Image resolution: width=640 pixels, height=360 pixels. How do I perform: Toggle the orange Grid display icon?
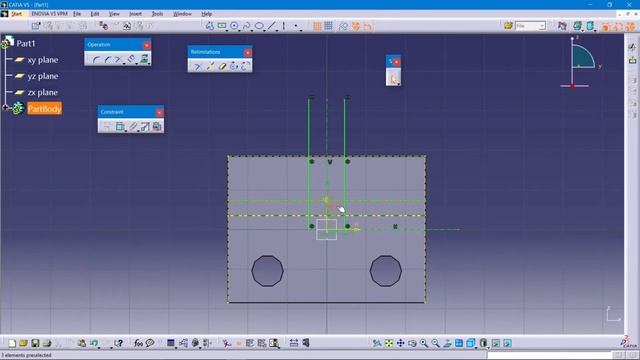pyautogui.click(x=317, y=26)
